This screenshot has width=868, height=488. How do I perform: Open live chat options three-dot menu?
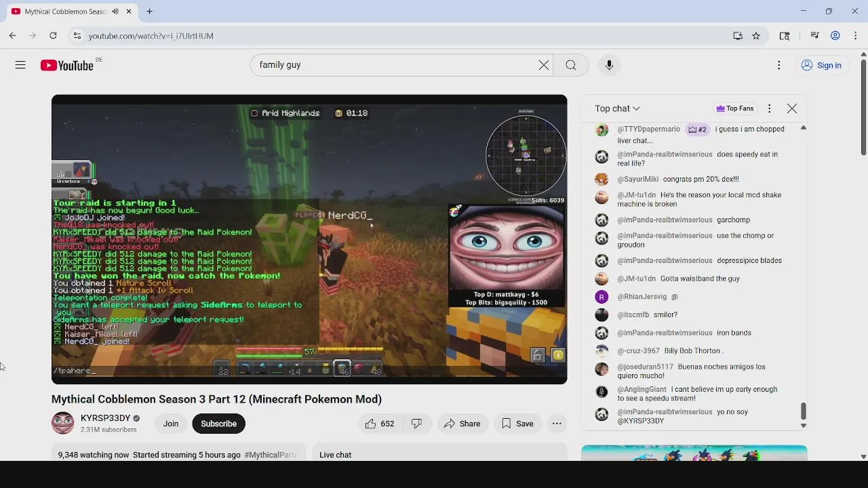tap(769, 108)
